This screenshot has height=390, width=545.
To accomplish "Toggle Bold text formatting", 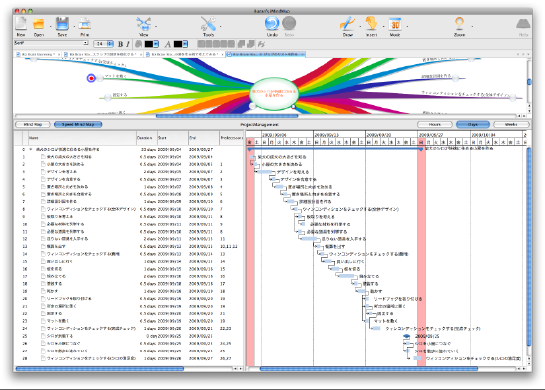I will coord(120,44).
